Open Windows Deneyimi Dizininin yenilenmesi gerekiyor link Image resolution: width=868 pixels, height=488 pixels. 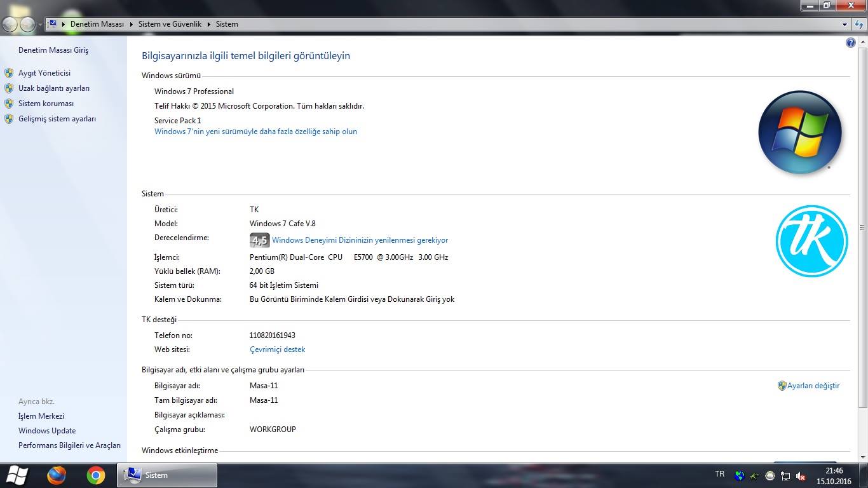360,240
